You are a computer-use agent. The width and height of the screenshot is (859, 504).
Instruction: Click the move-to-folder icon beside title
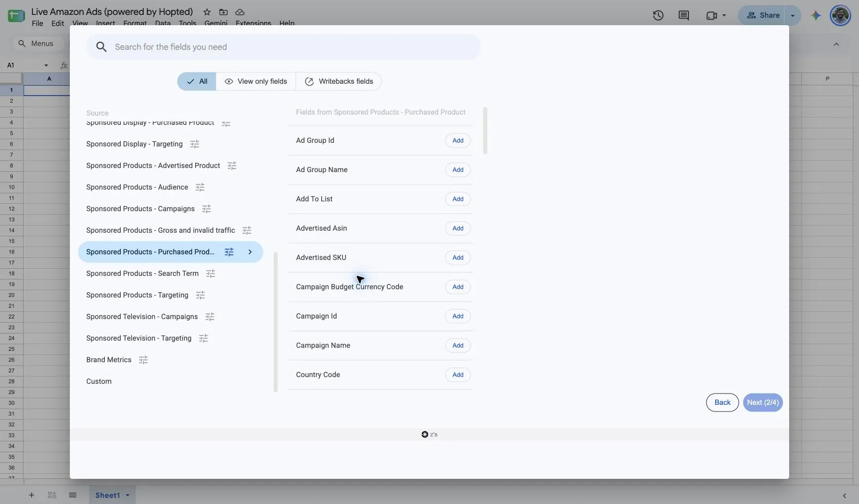tap(223, 12)
